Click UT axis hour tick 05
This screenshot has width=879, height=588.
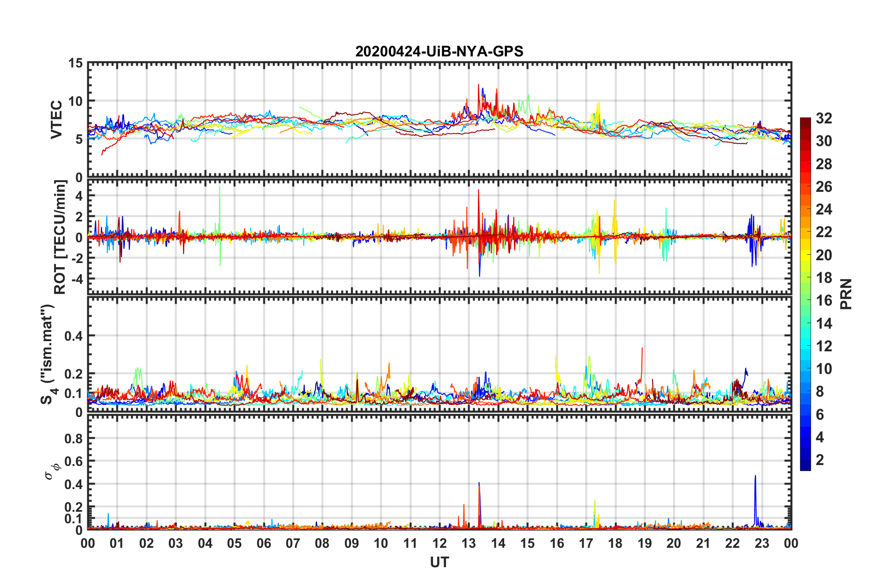(x=234, y=543)
